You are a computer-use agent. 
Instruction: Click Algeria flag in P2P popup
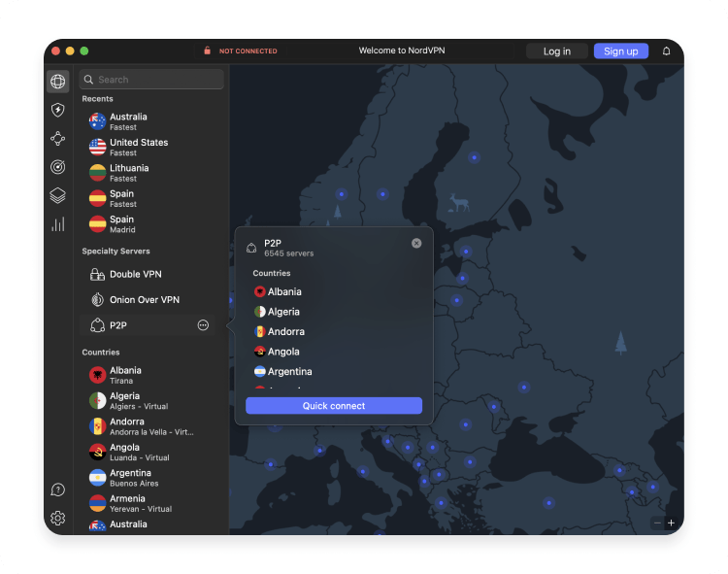[259, 312]
